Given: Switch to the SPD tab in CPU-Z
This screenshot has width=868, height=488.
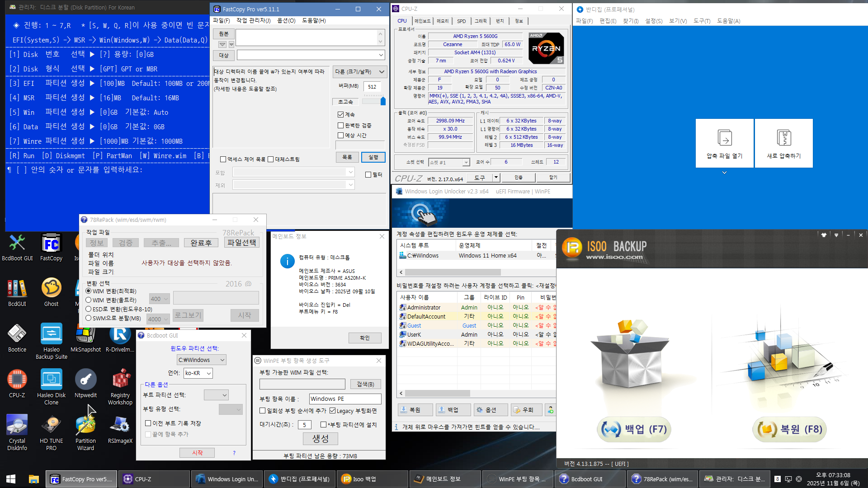Looking at the screenshot, I should tap(461, 21).
